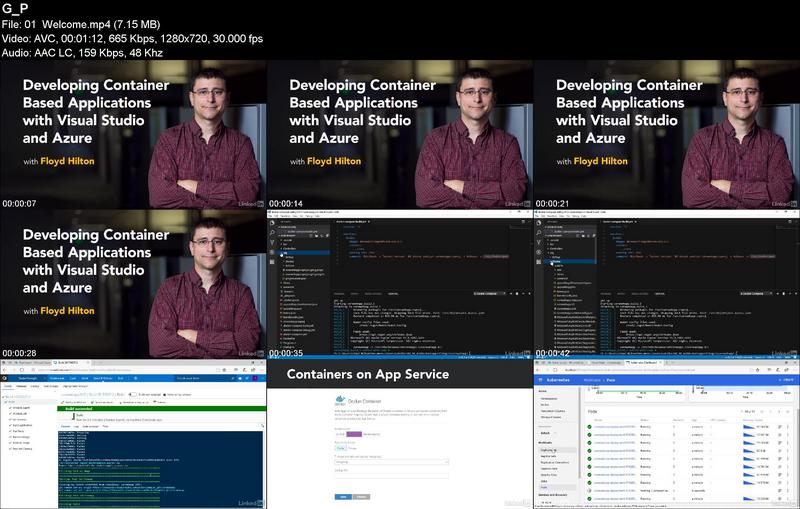The image size is (800, 509).
Task: Click the File: 01 Welcome.mp4 info line
Action: click(x=81, y=24)
